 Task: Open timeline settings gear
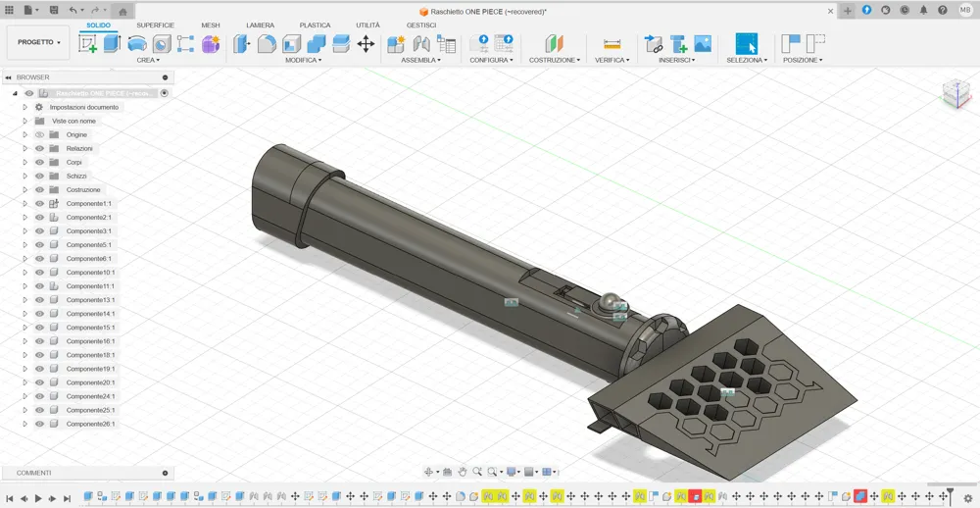pyautogui.click(x=969, y=498)
